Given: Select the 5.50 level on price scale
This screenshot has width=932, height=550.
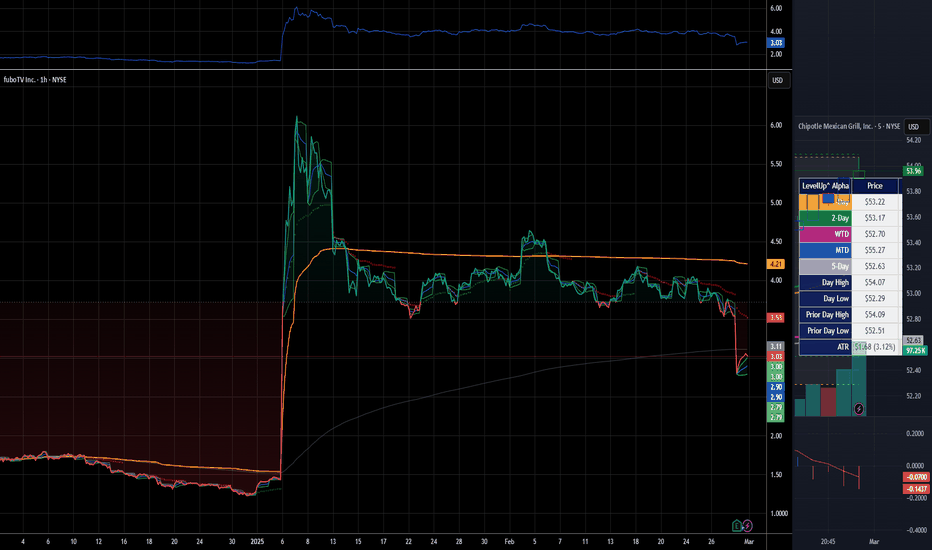Looking at the screenshot, I should tap(776, 164).
